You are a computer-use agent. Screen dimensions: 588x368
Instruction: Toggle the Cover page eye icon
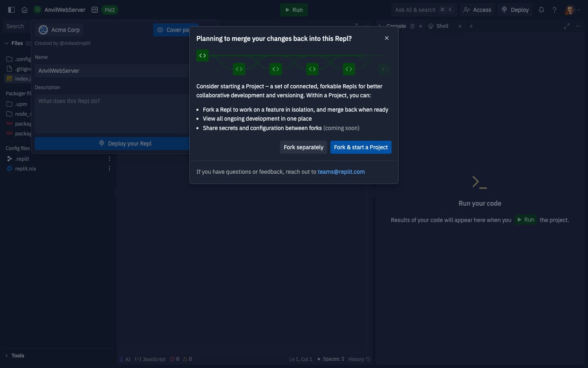tap(160, 30)
